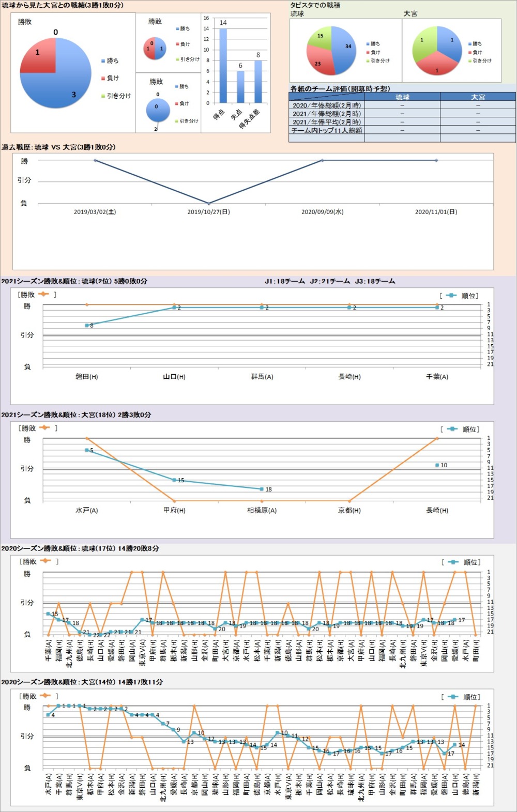Image resolution: width=517 pixels, height=812 pixels.
Task: Click orange 勝敗 legend marker in 琉球 2021 chart
Action: tap(43, 295)
